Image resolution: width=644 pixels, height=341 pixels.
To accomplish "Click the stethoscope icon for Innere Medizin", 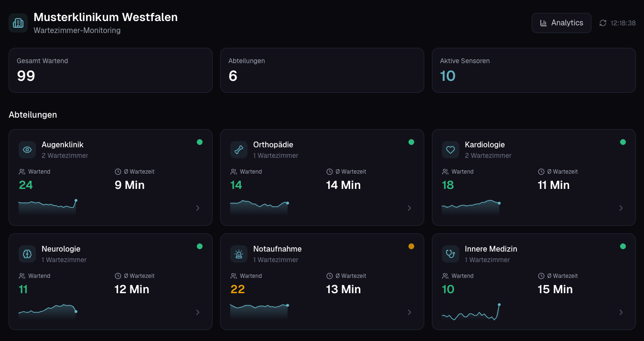I will coord(451,253).
